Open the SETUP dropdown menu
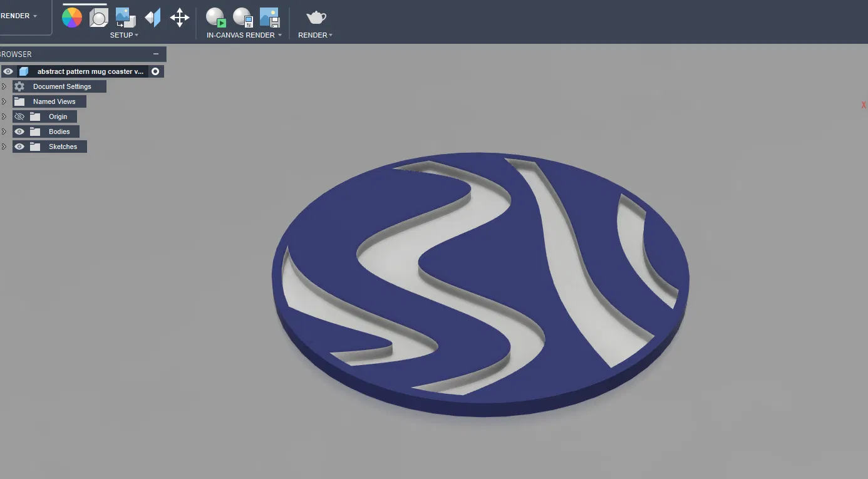The width and height of the screenshot is (868, 479). click(124, 35)
